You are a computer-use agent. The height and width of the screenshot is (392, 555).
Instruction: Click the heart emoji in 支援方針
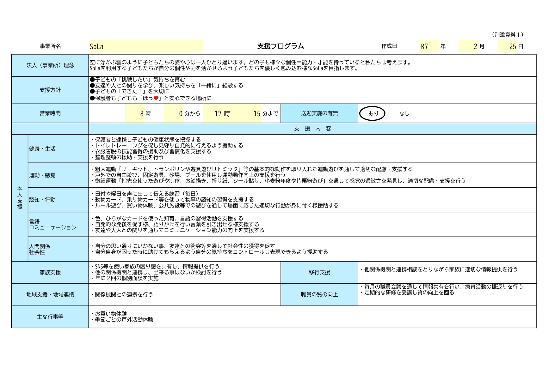pyautogui.click(x=156, y=98)
